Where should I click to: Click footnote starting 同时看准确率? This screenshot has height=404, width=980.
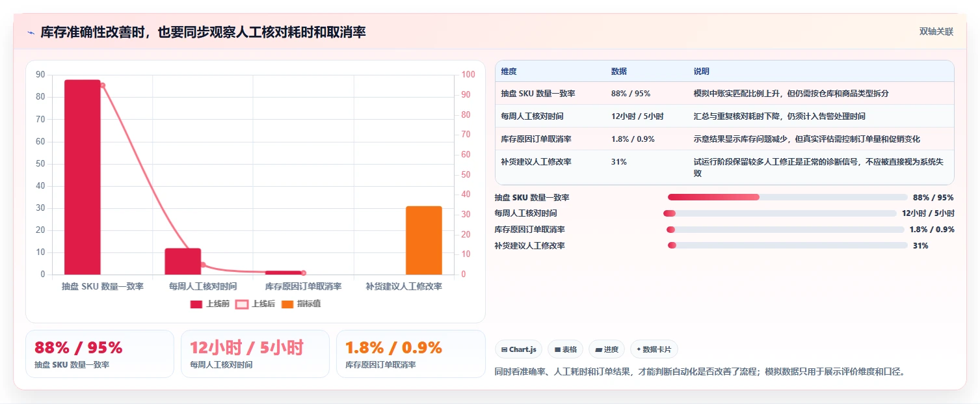click(700, 372)
